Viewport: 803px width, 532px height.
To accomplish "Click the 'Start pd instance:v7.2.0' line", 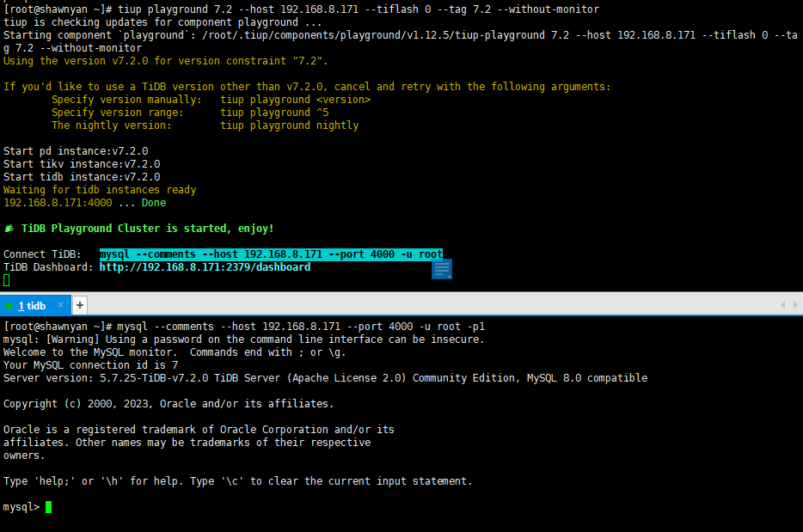I will (x=76, y=151).
